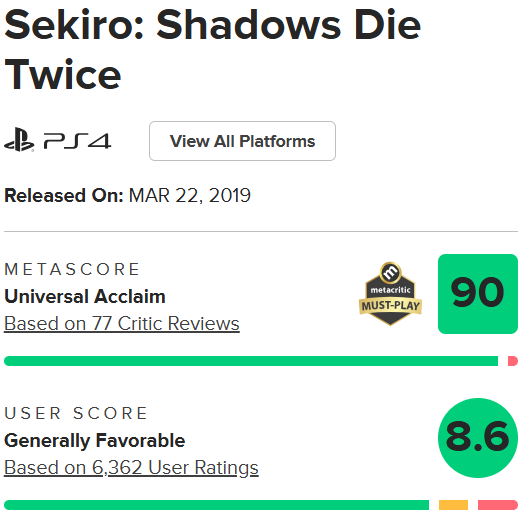Click the METASCORE heading label
Viewport: 527px width, 519px height.
click(x=72, y=269)
